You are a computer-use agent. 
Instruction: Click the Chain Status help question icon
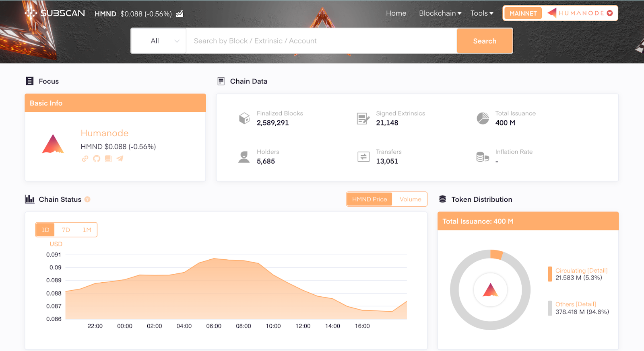click(87, 199)
